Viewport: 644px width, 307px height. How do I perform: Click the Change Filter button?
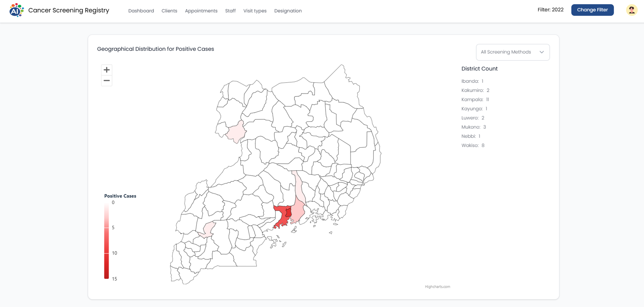pyautogui.click(x=592, y=10)
